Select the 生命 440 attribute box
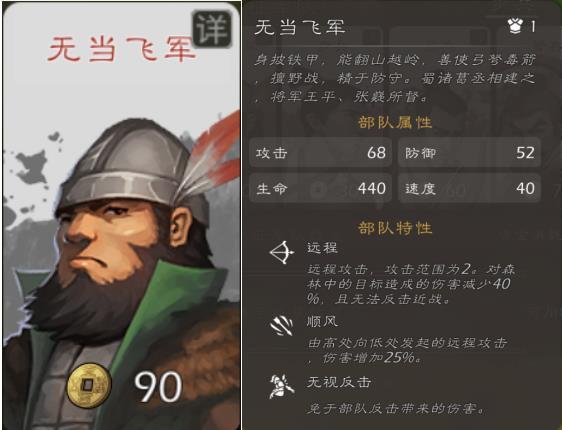Image resolution: width=562 pixels, height=430 pixels. tap(320, 188)
